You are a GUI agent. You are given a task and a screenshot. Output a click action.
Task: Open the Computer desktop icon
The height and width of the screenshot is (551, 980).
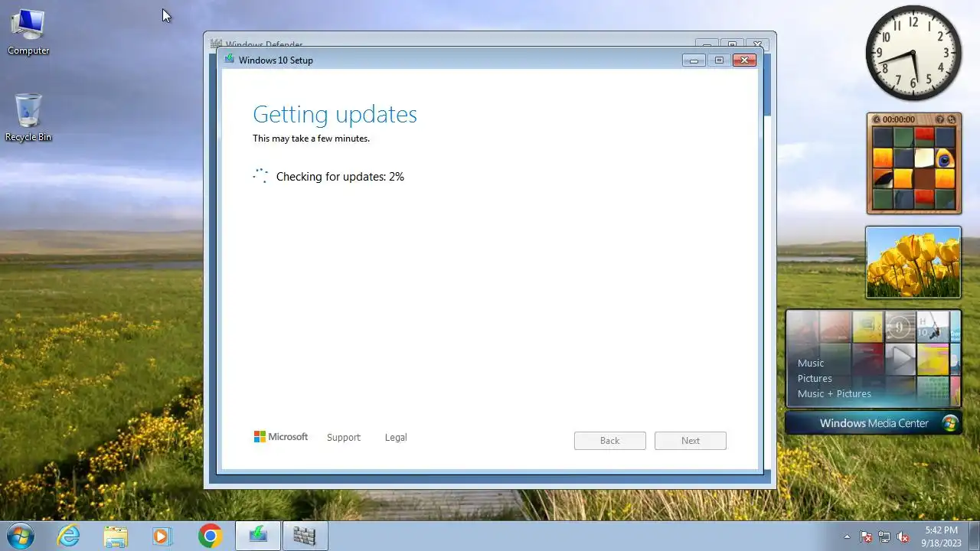[28, 32]
